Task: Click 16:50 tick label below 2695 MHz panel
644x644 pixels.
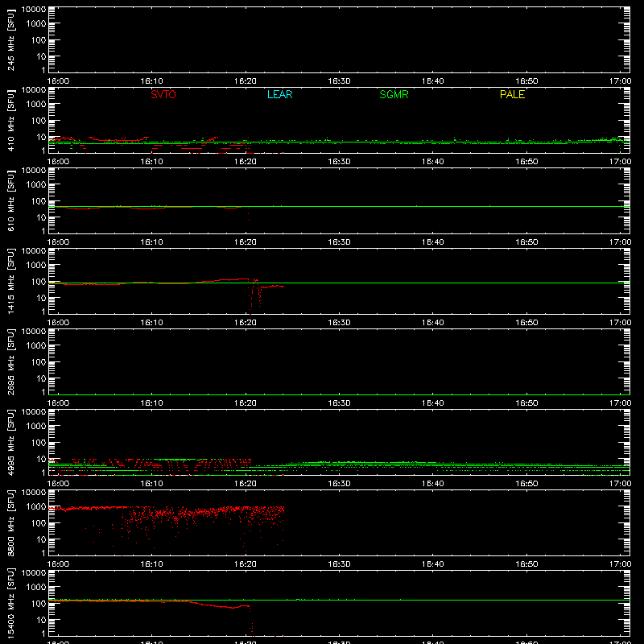Action: [x=526, y=403]
